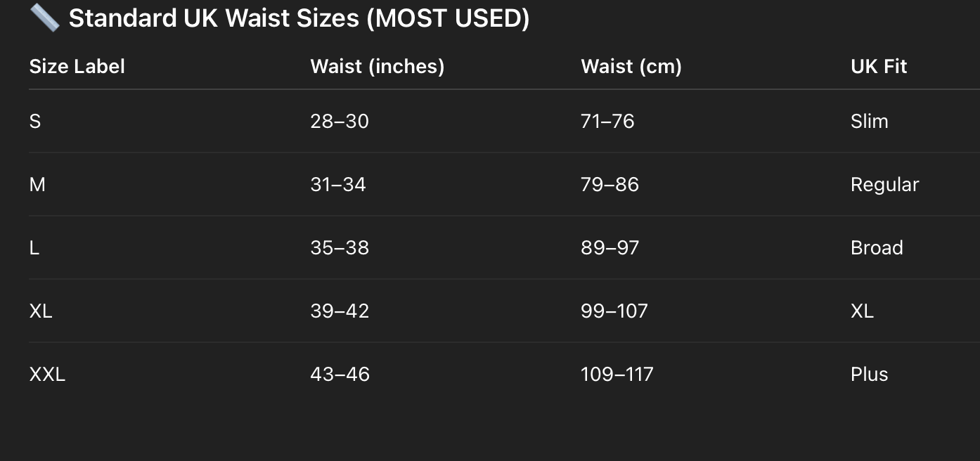Image resolution: width=980 pixels, height=461 pixels.
Task: Click the Plus fit cell
Action: pos(870,375)
